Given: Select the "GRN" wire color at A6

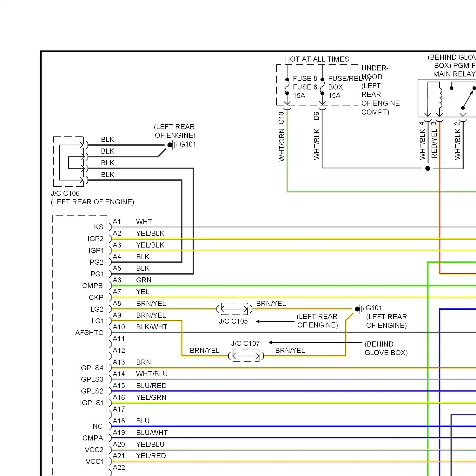Looking at the screenshot, I should point(144,280).
